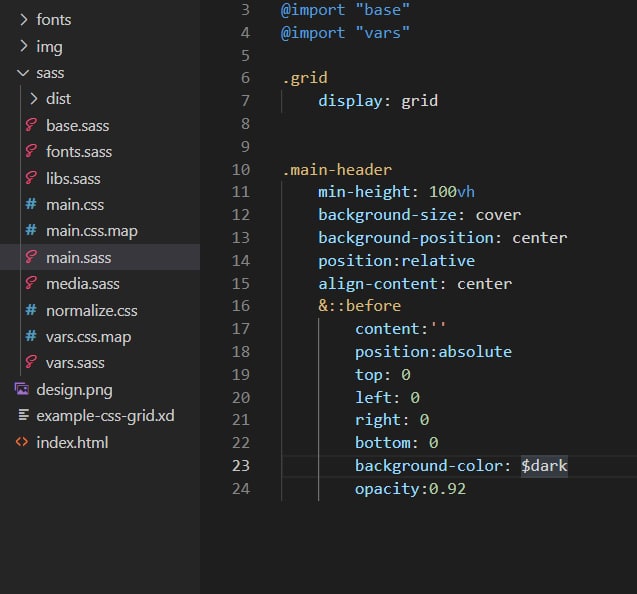The width and height of the screenshot is (637, 594).
Task: Click the .grid selector
Action: click(305, 78)
